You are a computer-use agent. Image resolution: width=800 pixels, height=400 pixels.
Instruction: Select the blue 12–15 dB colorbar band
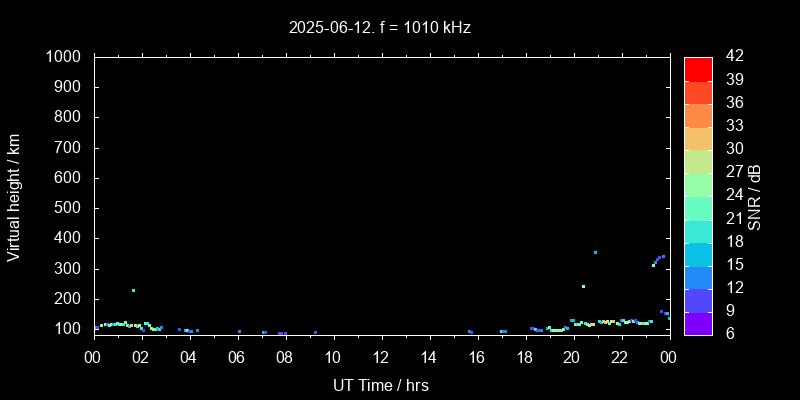tap(698, 277)
